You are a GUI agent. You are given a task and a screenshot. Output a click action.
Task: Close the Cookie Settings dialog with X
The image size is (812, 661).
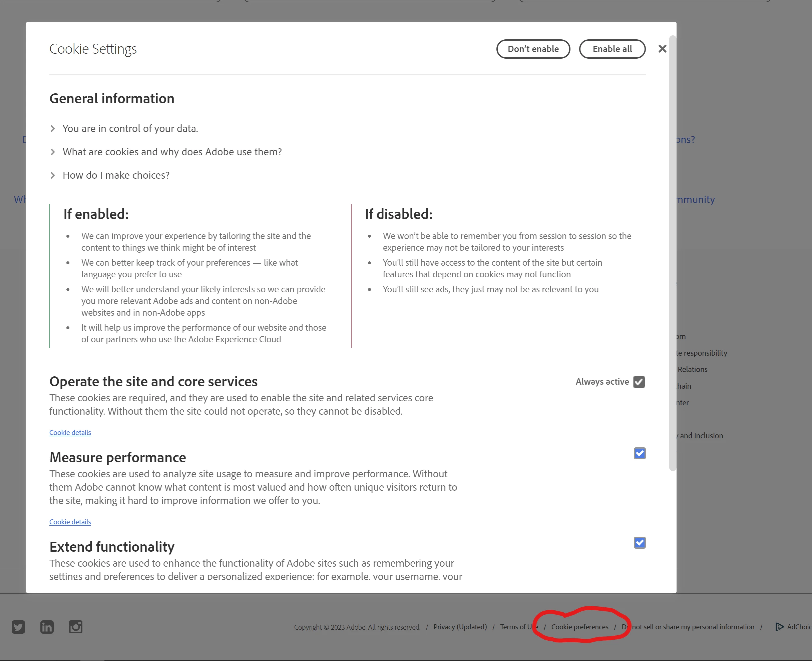coord(662,49)
